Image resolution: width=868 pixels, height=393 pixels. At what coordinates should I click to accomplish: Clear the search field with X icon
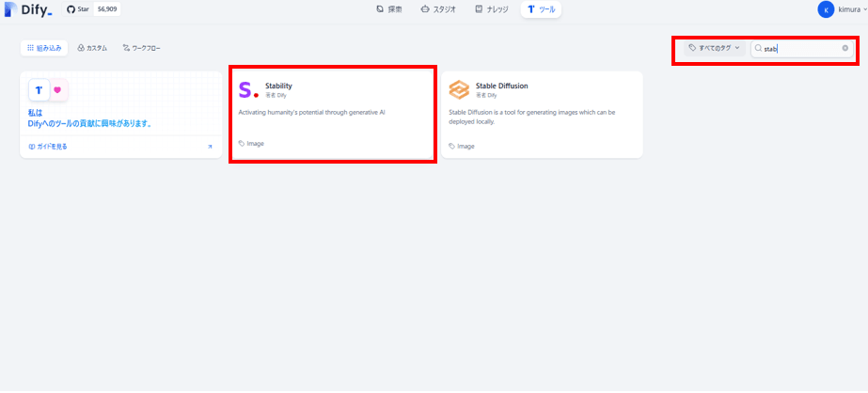844,48
